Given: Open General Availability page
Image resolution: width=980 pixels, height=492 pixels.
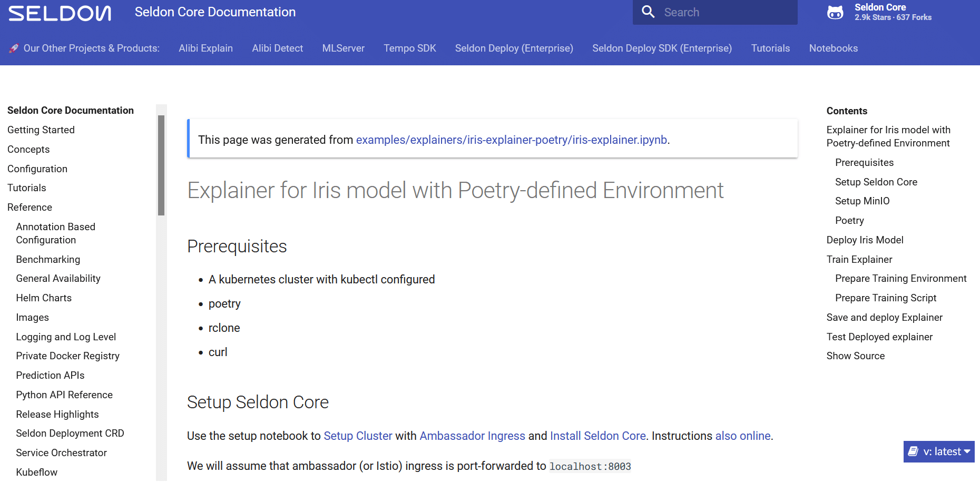Looking at the screenshot, I should point(58,279).
